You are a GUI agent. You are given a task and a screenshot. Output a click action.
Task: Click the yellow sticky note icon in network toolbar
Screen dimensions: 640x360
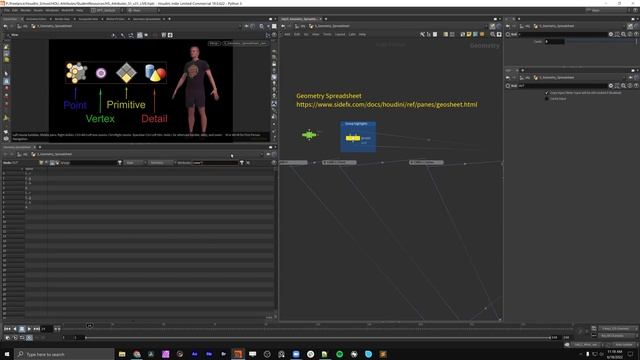469,35
